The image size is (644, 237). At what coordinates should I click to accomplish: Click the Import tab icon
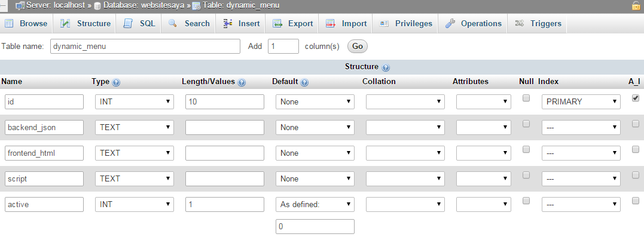point(331,23)
